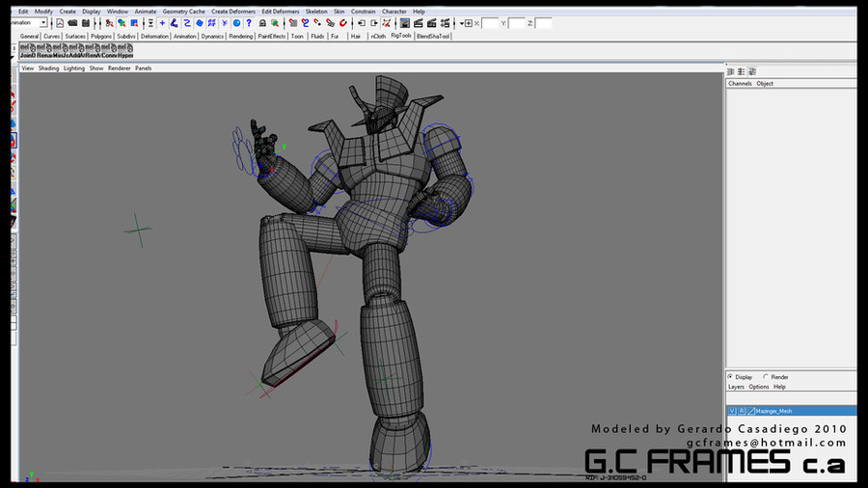The image size is (868, 488).
Task: Toggle the R reference box of Mazinger_Mesh
Action: (742, 411)
